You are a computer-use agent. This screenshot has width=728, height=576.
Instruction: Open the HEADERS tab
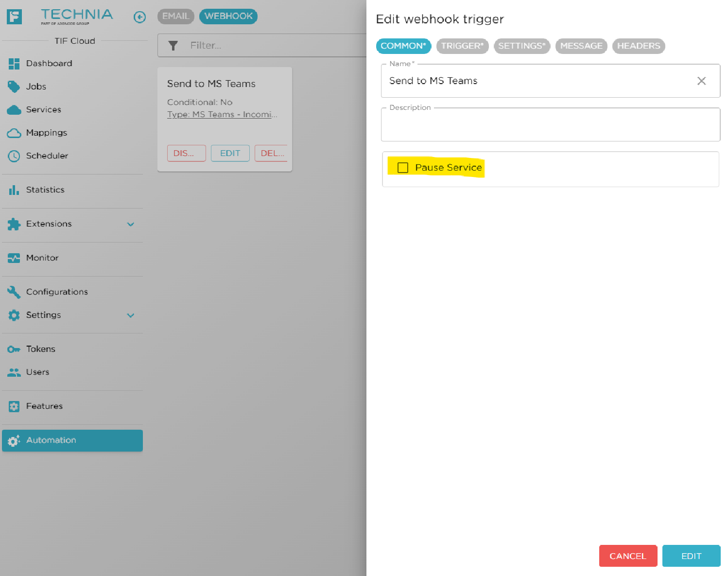[638, 46]
